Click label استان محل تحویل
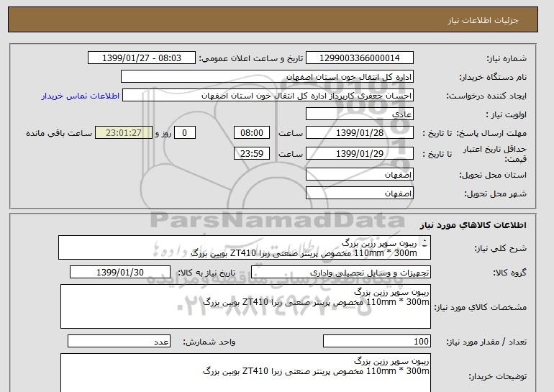554x392 pixels. (x=493, y=175)
